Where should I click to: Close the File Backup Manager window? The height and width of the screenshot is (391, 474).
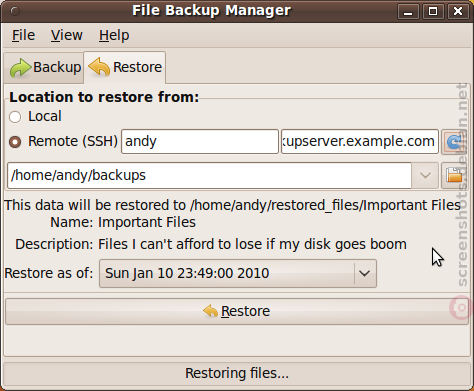point(458,12)
